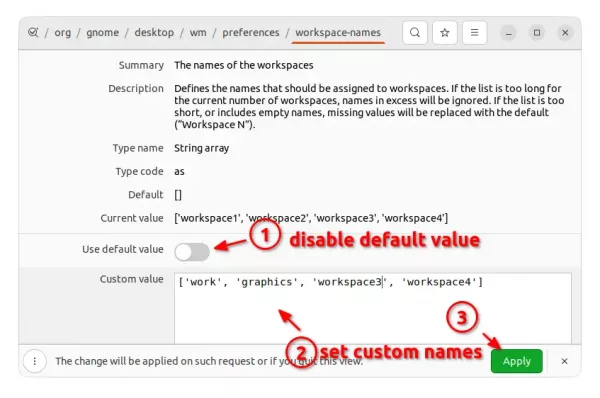Select the current value workspace list text
This screenshot has width=600, height=398.
(x=311, y=218)
